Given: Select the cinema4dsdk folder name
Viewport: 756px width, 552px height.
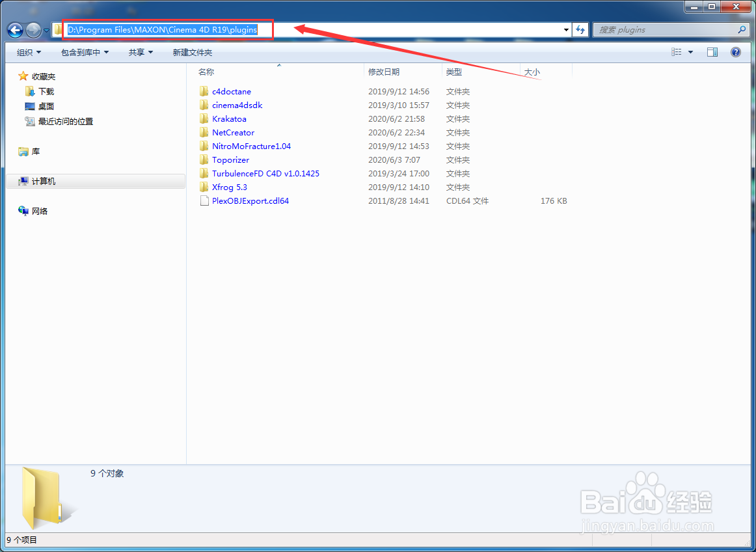Looking at the screenshot, I should (237, 105).
